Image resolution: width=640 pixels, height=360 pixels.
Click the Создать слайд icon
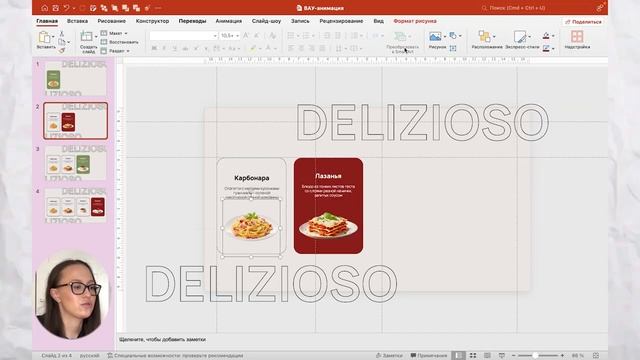[87, 36]
